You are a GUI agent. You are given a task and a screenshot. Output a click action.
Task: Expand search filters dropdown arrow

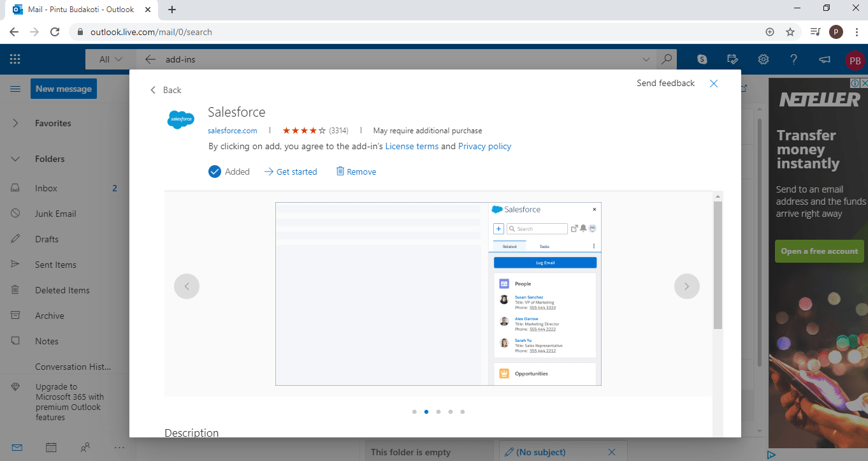[x=646, y=59]
